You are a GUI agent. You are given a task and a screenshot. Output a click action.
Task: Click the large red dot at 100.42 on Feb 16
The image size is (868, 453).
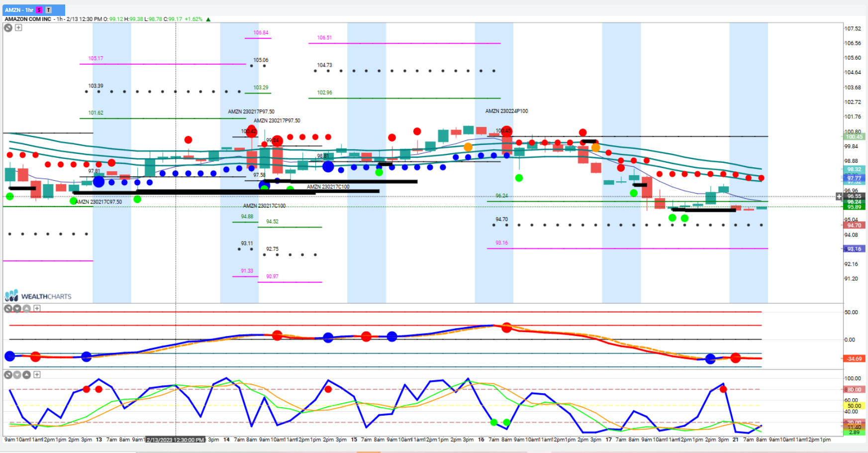[x=507, y=131]
